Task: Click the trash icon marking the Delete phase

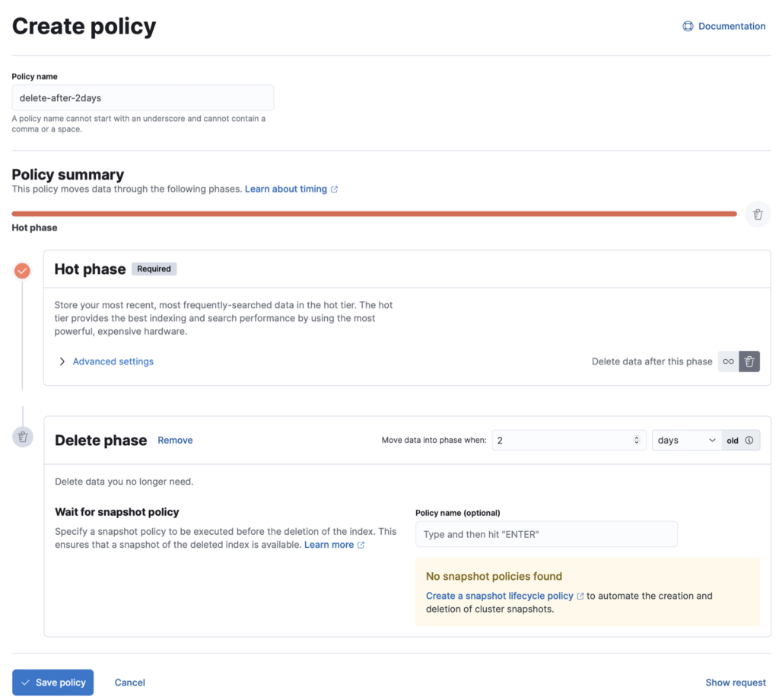Action: (x=22, y=437)
